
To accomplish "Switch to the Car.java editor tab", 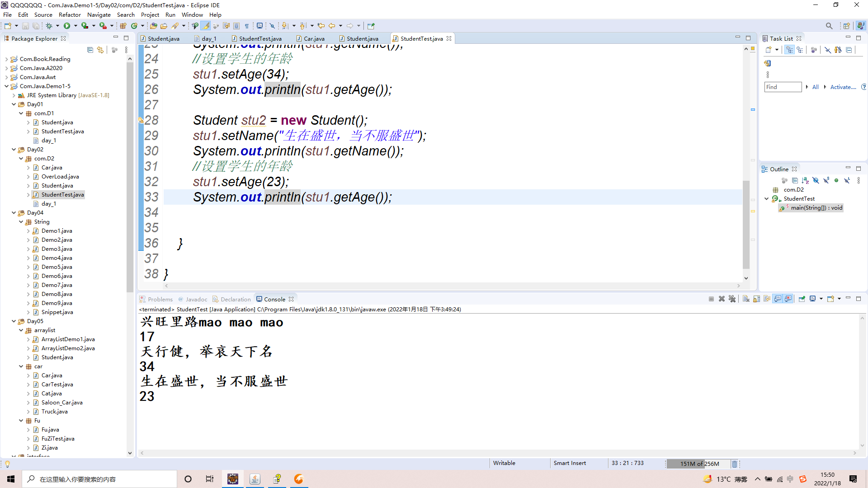I will pyautogui.click(x=314, y=38).
